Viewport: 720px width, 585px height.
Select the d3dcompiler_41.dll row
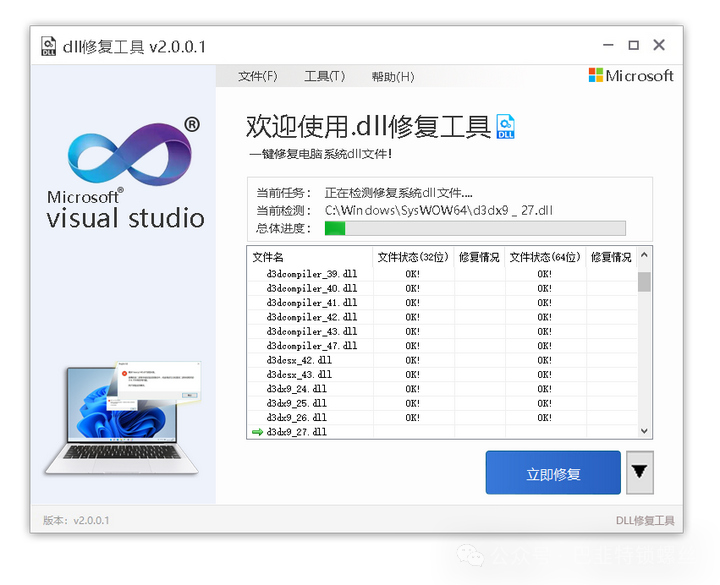pyautogui.click(x=442, y=303)
